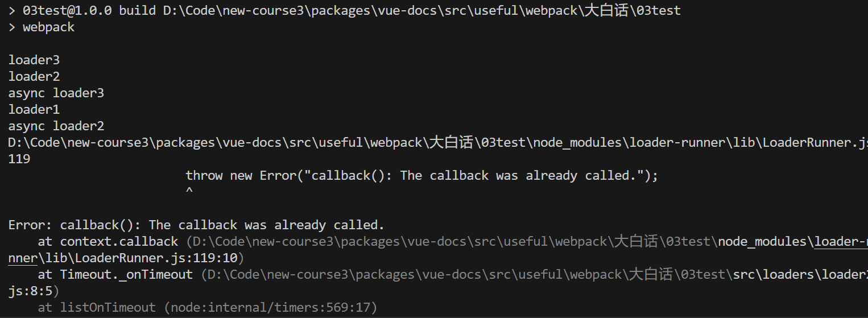Click the standalone line number "119"
The height and width of the screenshot is (318, 868).
[19, 159]
